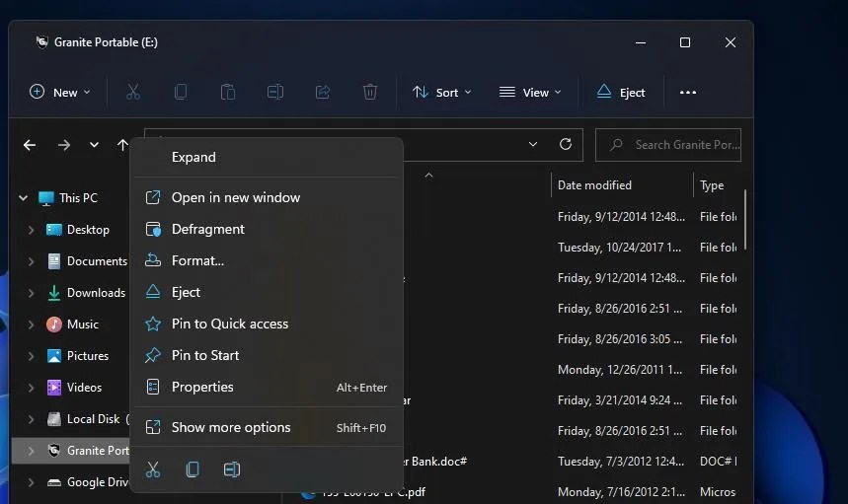Click the Delete trash icon in the toolbar
The width and height of the screenshot is (848, 504).
[x=370, y=93]
